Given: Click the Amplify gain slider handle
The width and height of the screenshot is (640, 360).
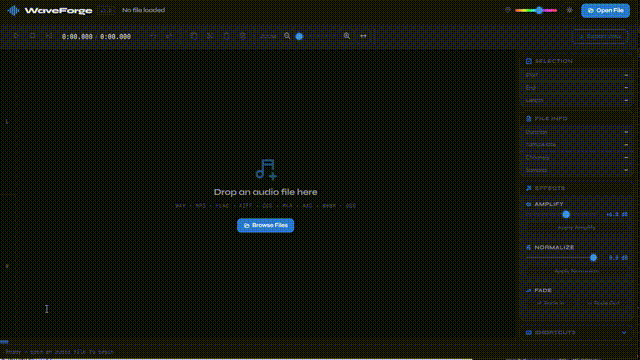Looking at the screenshot, I should pos(566,214).
